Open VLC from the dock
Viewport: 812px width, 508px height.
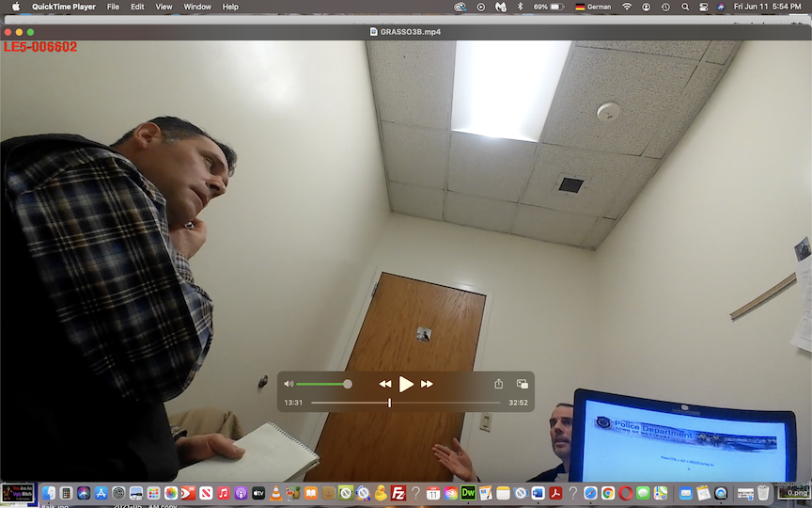(x=275, y=493)
